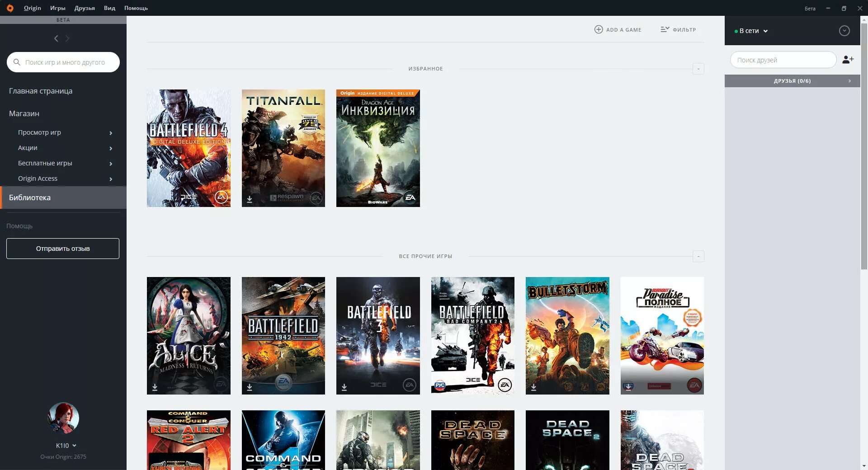The width and height of the screenshot is (868, 470).
Task: Open the Вид menu
Action: point(109,8)
